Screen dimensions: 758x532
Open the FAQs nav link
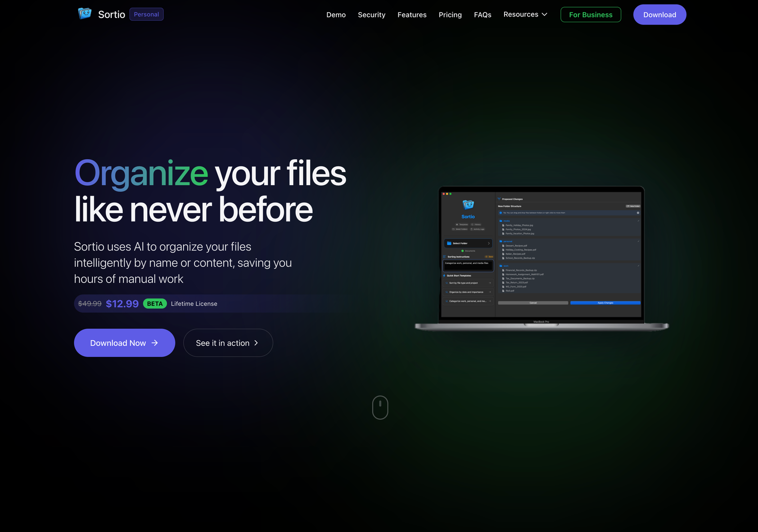(482, 15)
